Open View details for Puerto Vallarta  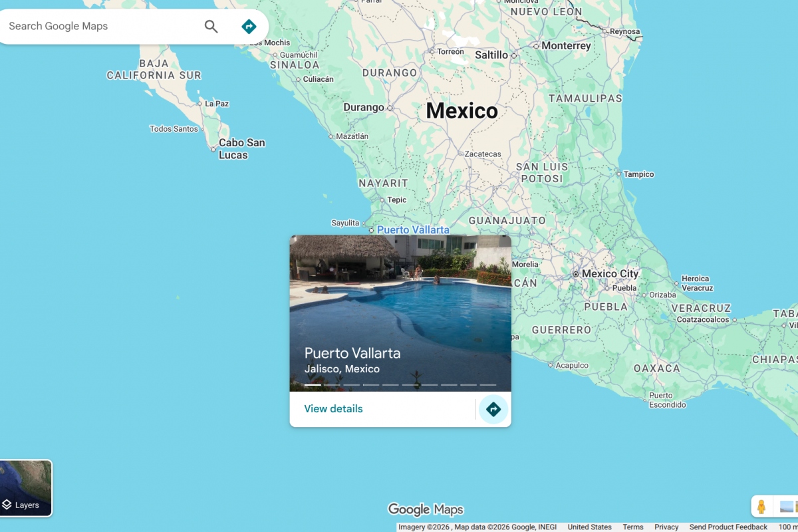tap(333, 409)
